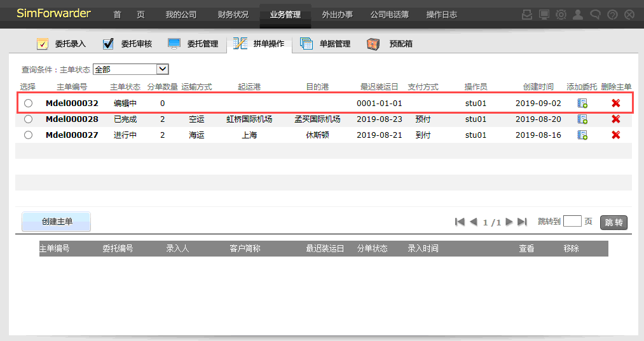Jump to the last page arrow
This screenshot has width=644, height=341.
pos(522,222)
